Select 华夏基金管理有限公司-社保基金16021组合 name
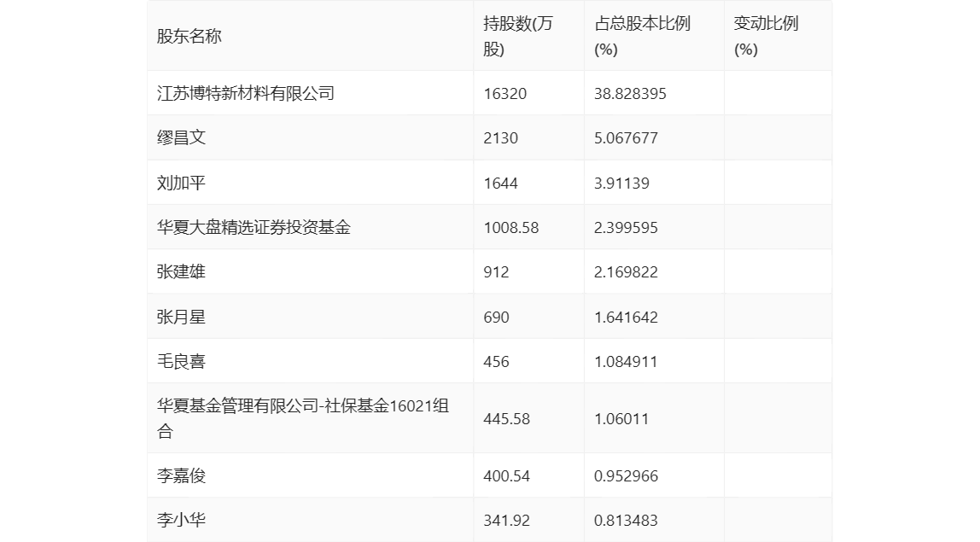The width and height of the screenshot is (980, 542). click(303, 418)
